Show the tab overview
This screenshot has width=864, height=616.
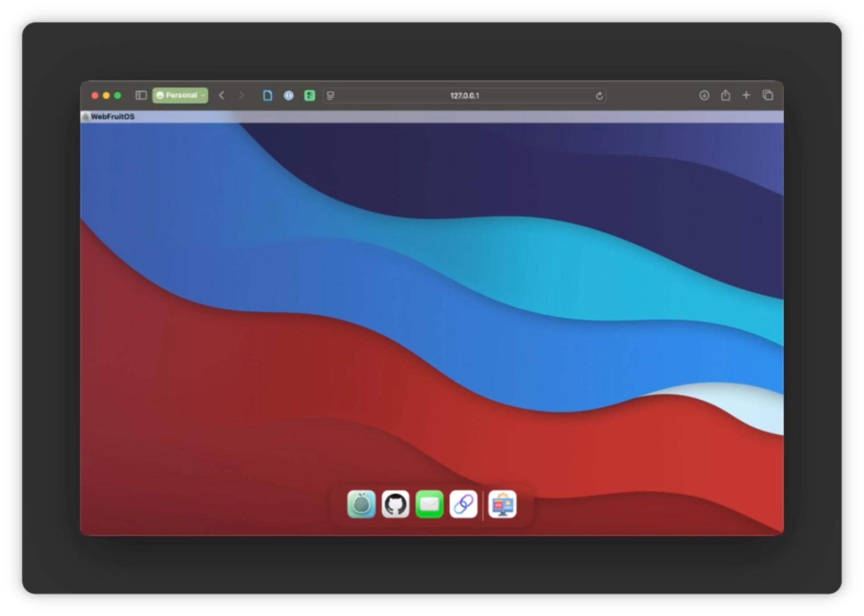(768, 95)
